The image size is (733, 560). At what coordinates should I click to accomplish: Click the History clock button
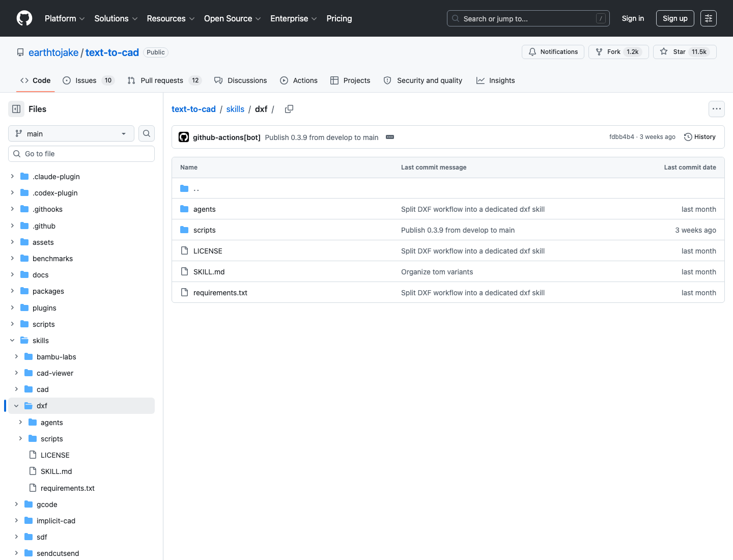(700, 137)
